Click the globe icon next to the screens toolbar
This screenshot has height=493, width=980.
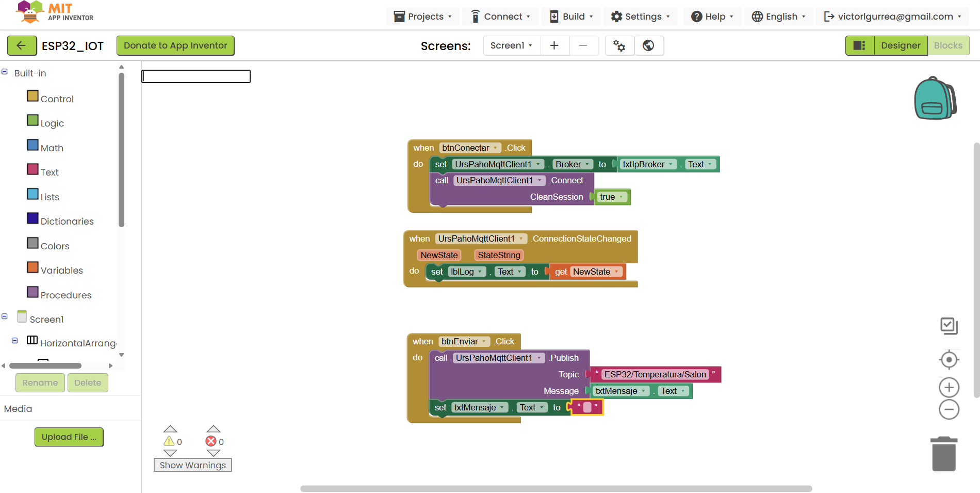click(648, 45)
